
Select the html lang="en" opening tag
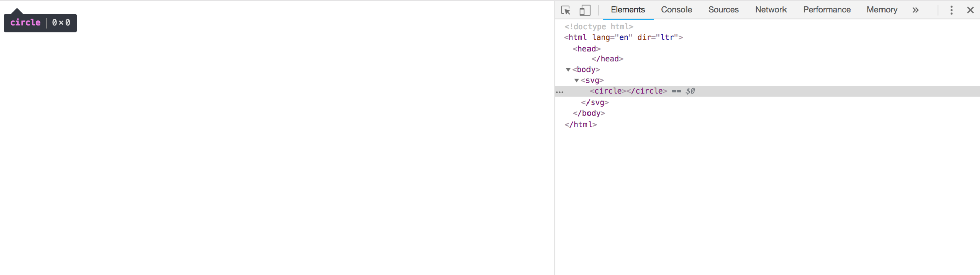(x=623, y=37)
